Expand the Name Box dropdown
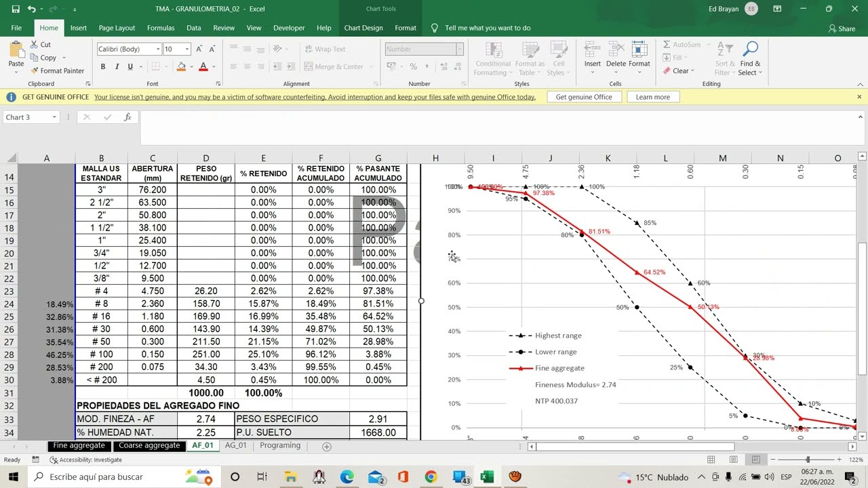The image size is (868, 488). pyautogui.click(x=54, y=117)
